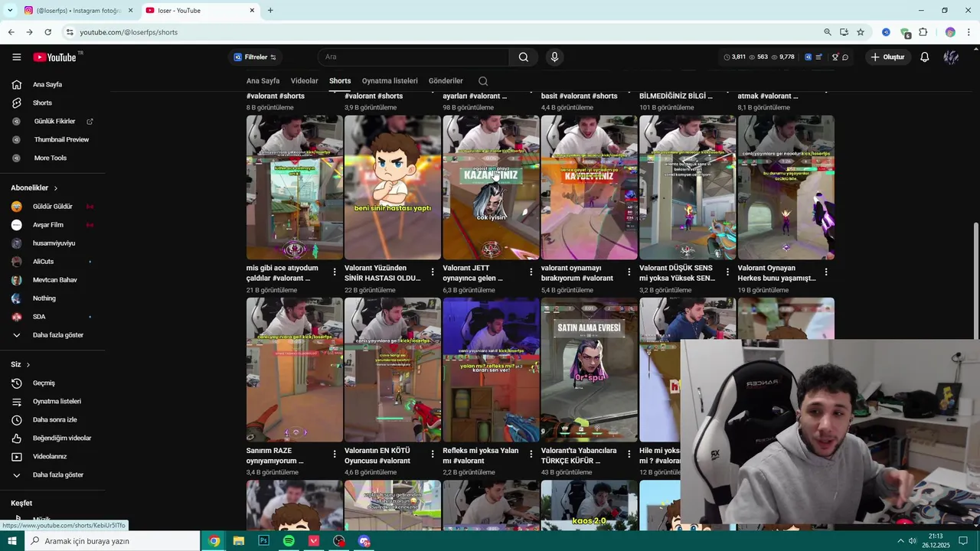Open the YouTube hamburger guide menu
The height and width of the screenshot is (551, 980).
coord(16,57)
